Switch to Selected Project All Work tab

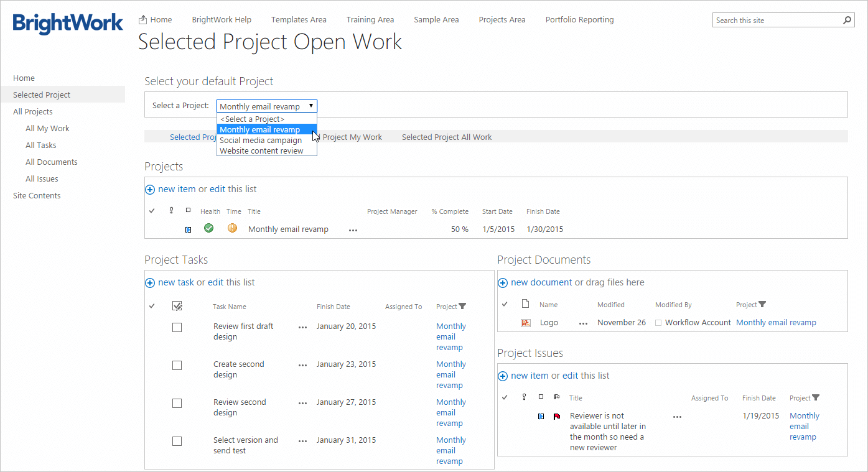point(446,137)
